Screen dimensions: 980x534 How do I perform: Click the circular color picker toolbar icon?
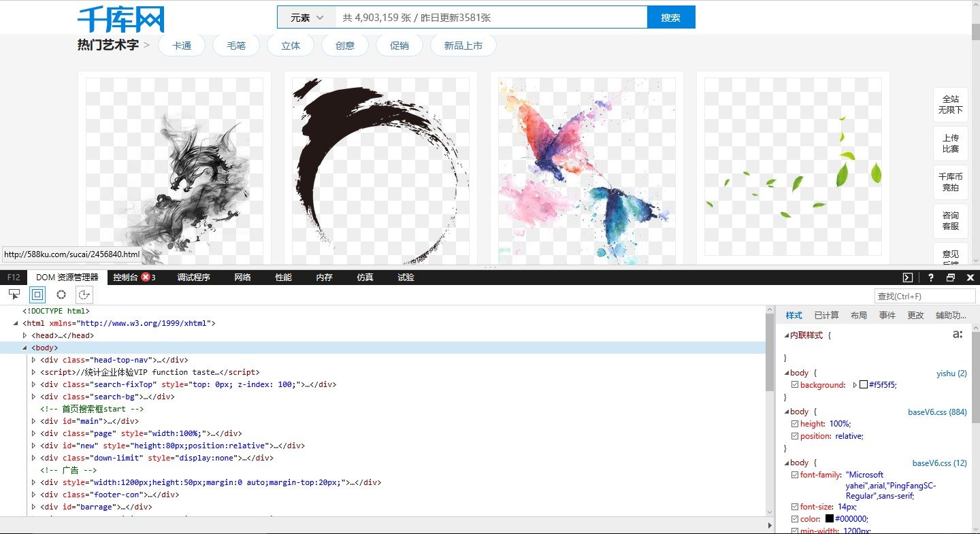(x=61, y=295)
